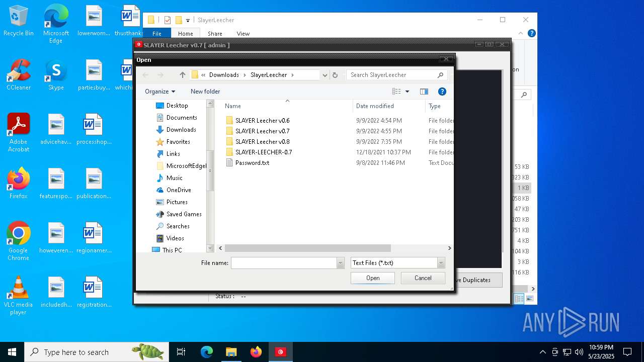Open the Organize dropdown menu
This screenshot has width=644, height=362.
point(160,92)
